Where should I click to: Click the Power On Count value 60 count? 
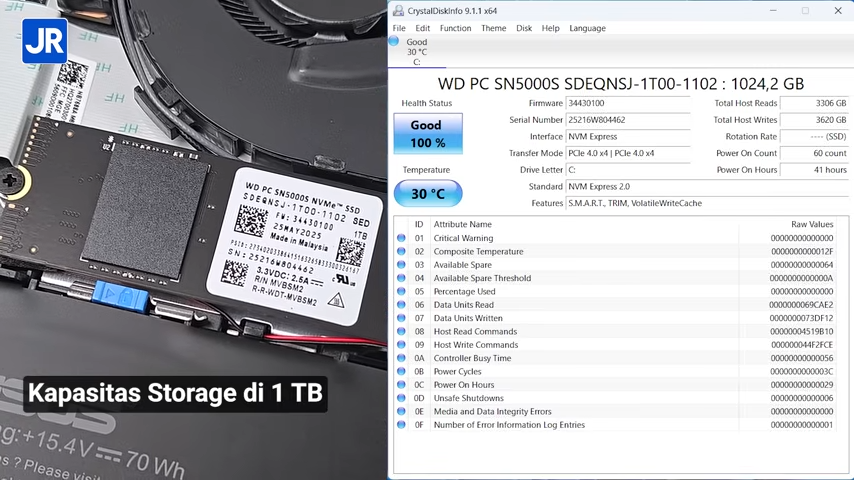pos(814,153)
